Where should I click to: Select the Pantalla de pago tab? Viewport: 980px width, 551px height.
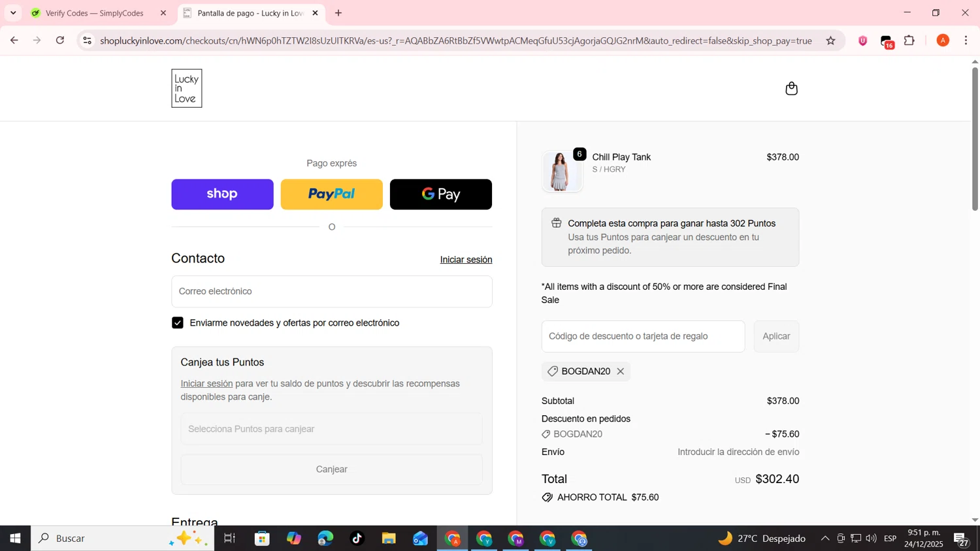point(251,13)
